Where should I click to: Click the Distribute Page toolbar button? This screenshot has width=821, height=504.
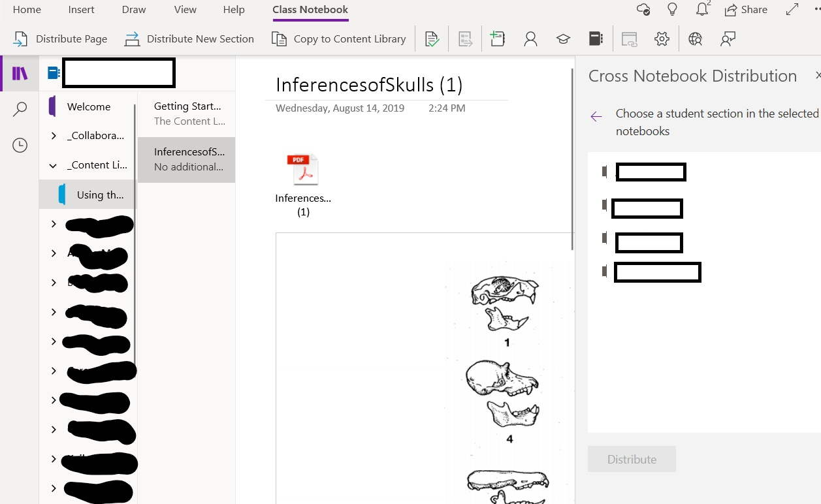[60, 39]
